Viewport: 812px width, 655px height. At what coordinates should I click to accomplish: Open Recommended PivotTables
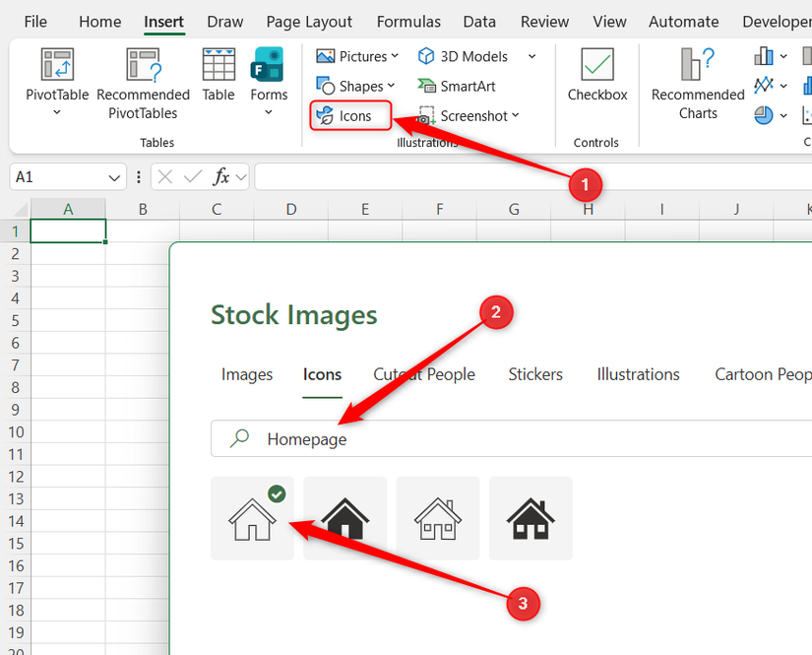[x=143, y=85]
